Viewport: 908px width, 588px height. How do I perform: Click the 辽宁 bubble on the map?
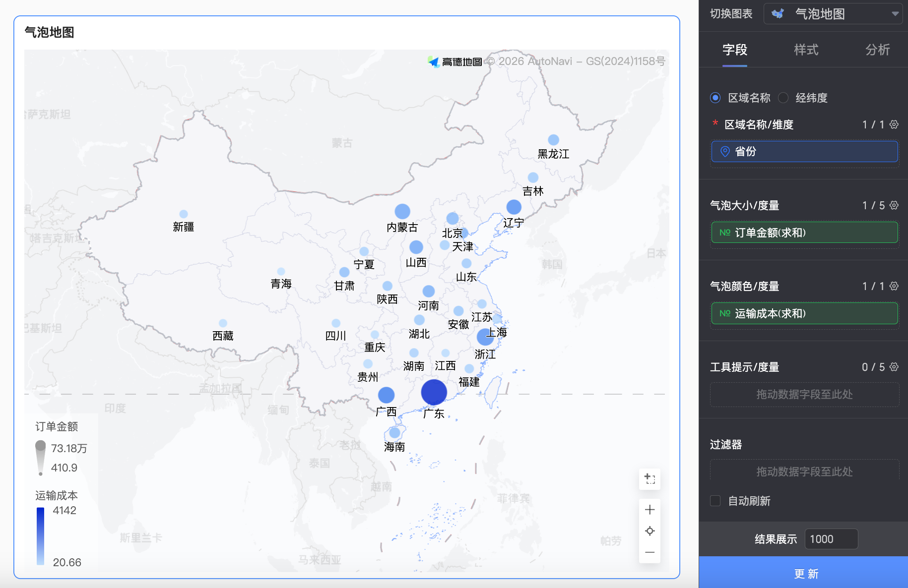tap(514, 207)
